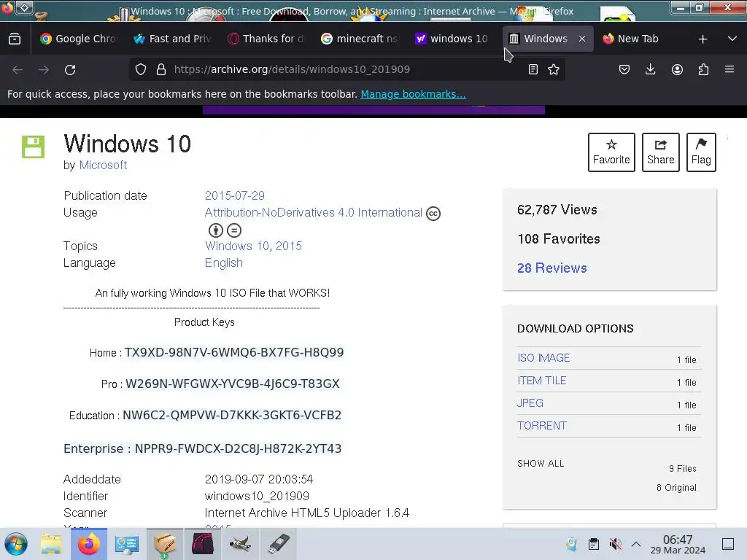Save page to Pocket
This screenshot has height=560, width=747.
pos(624,69)
